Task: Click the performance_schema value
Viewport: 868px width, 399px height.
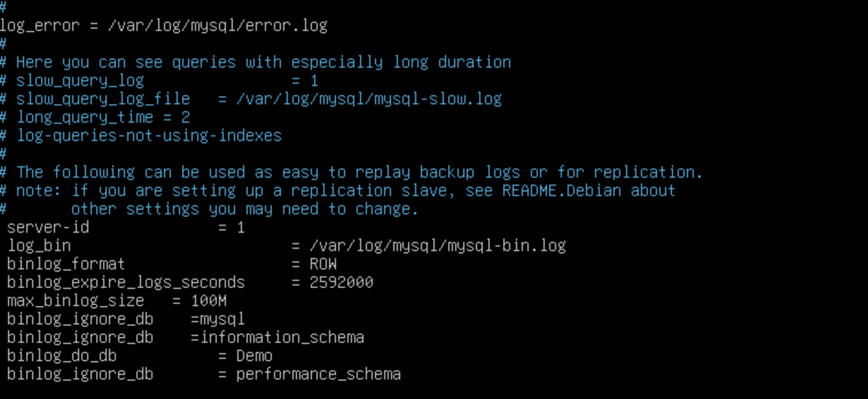Action: pyautogui.click(x=318, y=374)
